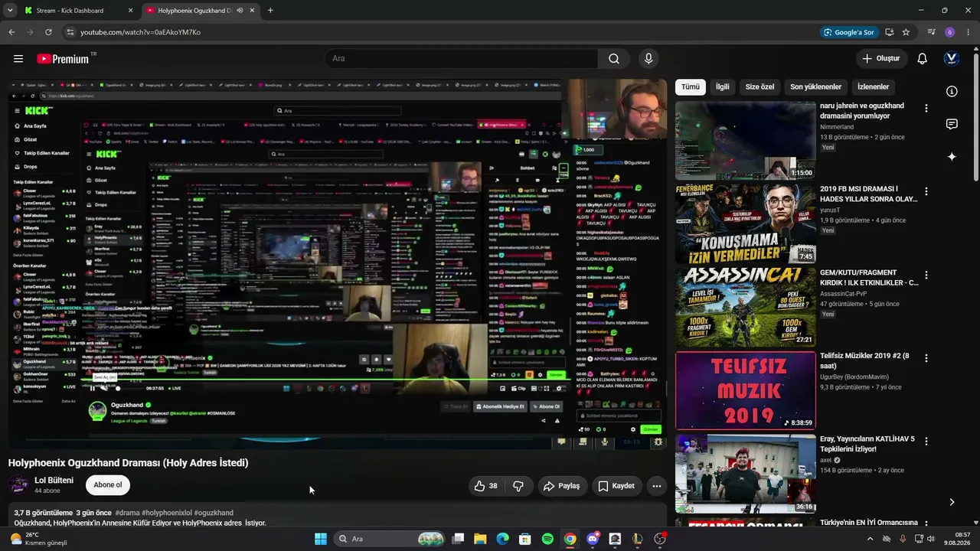Screen dimensions: 980x551
Task: Open Lol Bülteni channel name link
Action: coord(54,481)
